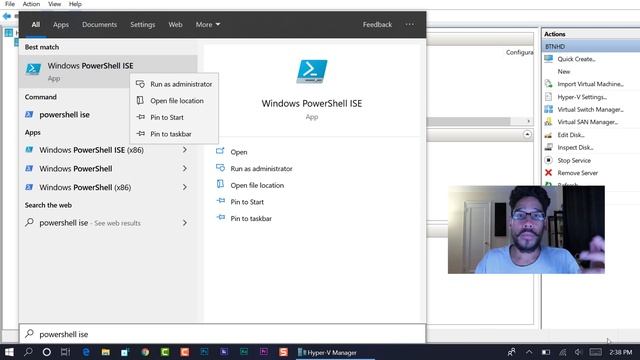Click Run as administrator in preview pane
Screen dimensions: 640x360
click(x=261, y=169)
